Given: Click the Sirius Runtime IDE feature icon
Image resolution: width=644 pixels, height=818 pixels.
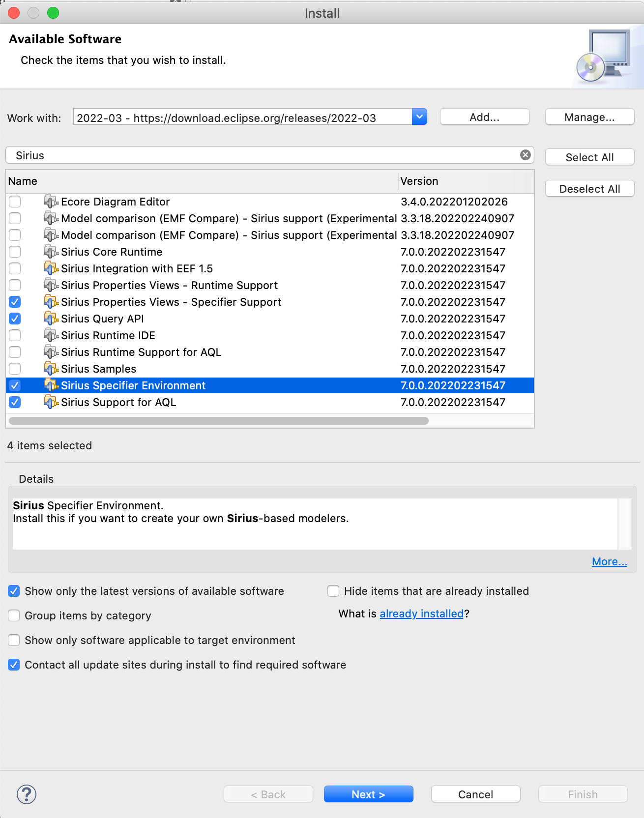Looking at the screenshot, I should [51, 335].
